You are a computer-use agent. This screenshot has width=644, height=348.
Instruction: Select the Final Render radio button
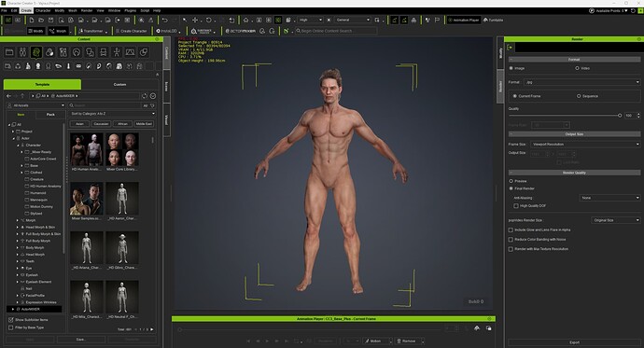click(511, 188)
